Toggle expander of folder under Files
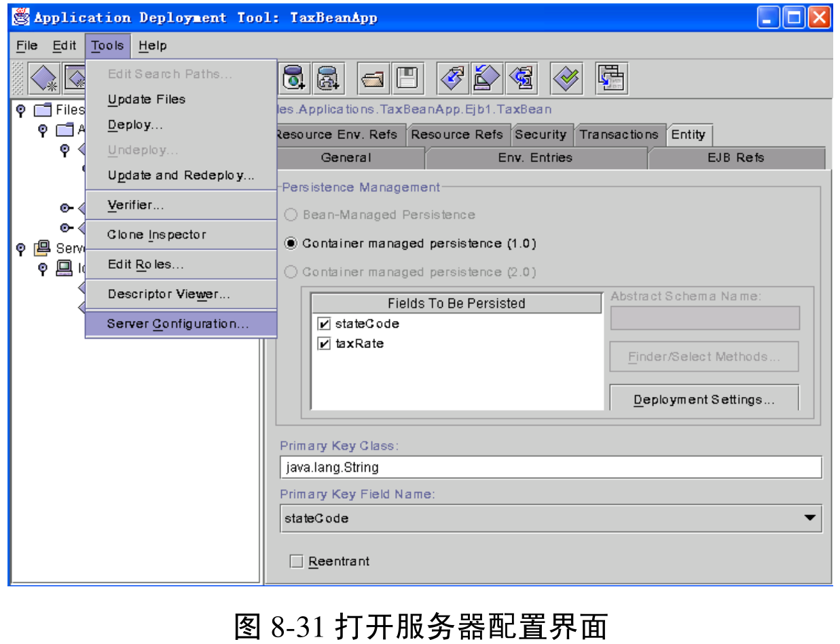This screenshot has height=644, width=840. [43, 130]
